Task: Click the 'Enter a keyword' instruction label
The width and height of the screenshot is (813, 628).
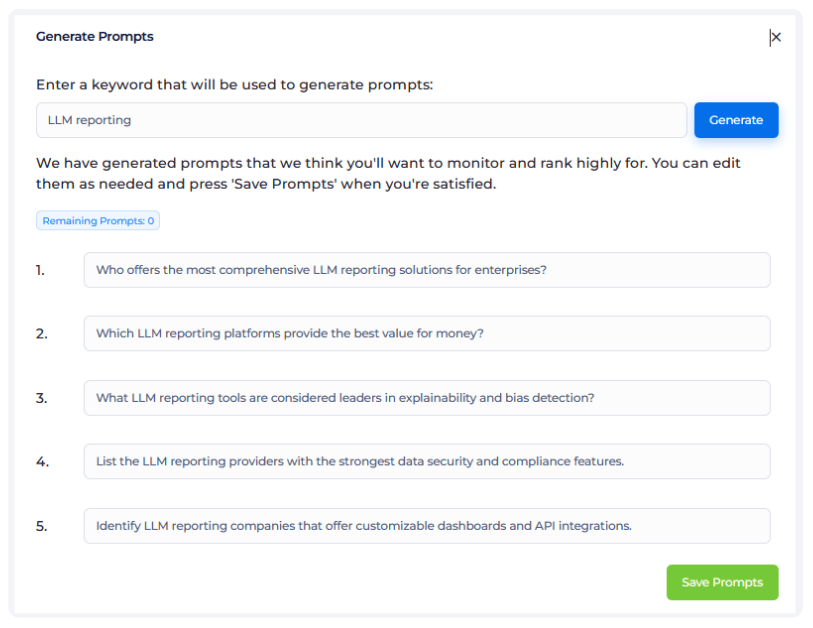Action: point(234,85)
